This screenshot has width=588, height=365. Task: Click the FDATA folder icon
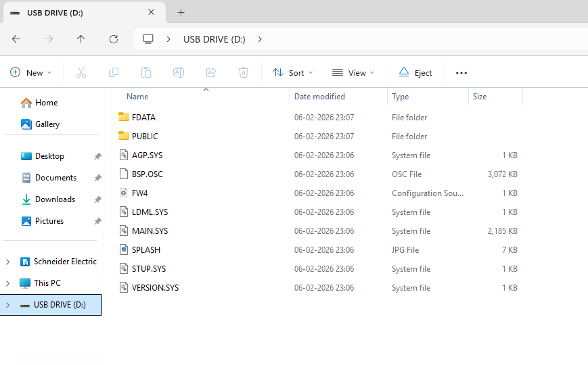tap(123, 117)
